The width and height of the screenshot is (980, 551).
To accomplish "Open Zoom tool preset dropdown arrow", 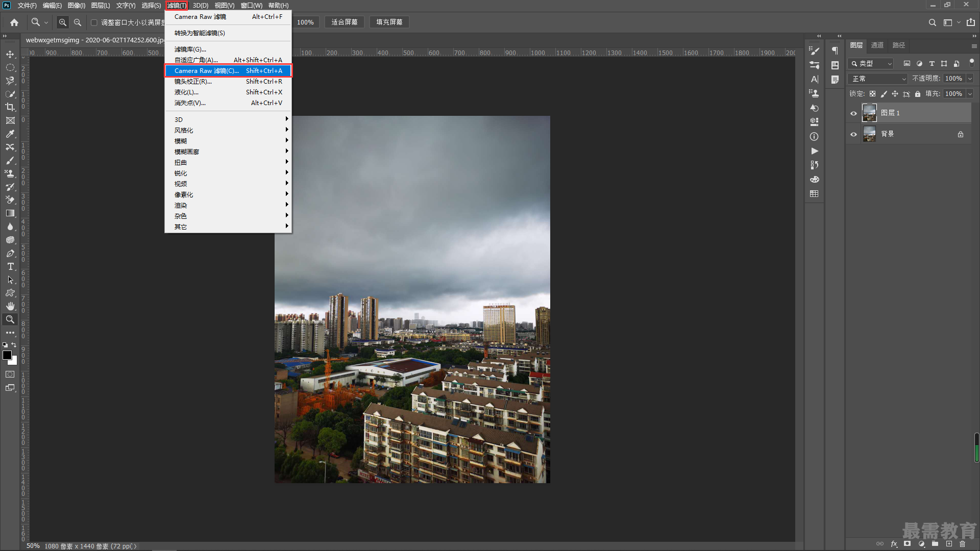I will [46, 22].
